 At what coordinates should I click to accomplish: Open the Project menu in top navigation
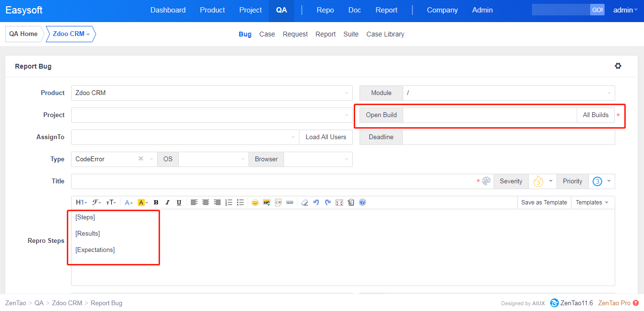(250, 10)
